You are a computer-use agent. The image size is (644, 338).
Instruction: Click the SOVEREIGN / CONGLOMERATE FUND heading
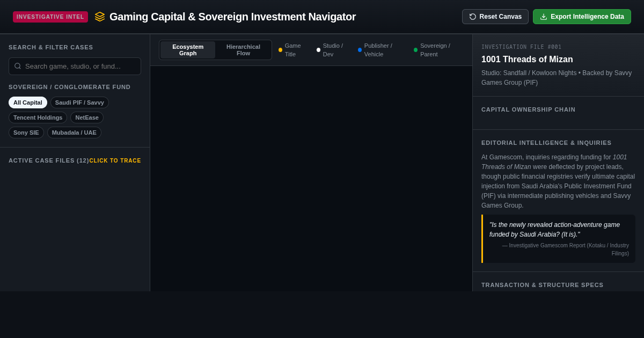pos(70,87)
